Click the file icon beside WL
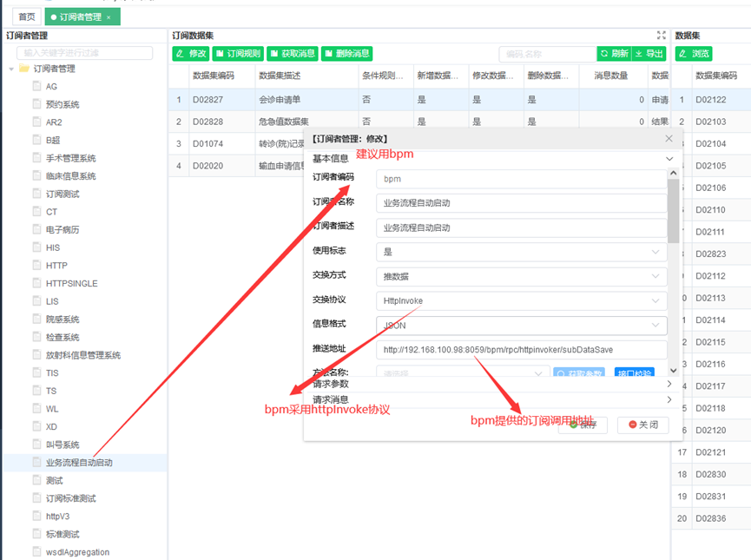The height and width of the screenshot is (560, 751). (x=36, y=408)
